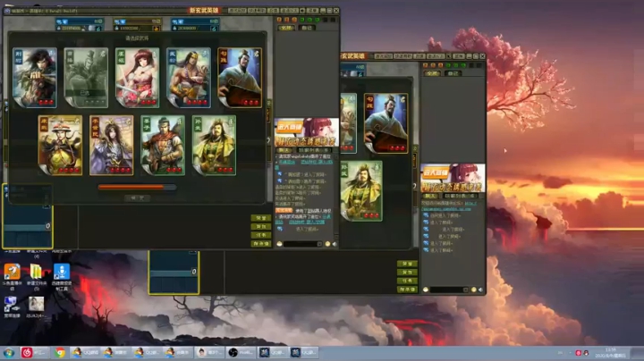Image resolution: width=644 pixels, height=361 pixels.
Task: Pick the blue-framed robed scholar card in front window
Action: [x=240, y=78]
